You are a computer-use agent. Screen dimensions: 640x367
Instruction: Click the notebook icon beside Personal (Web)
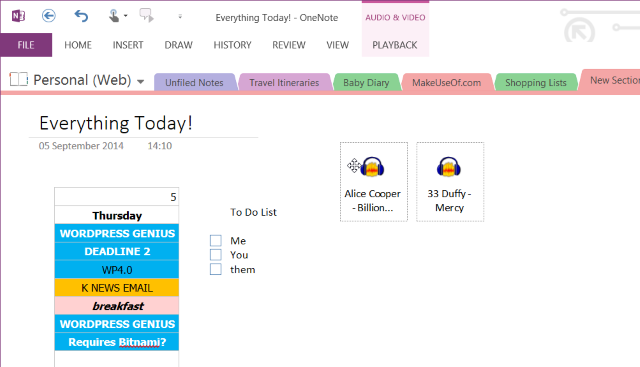pyautogui.click(x=19, y=79)
